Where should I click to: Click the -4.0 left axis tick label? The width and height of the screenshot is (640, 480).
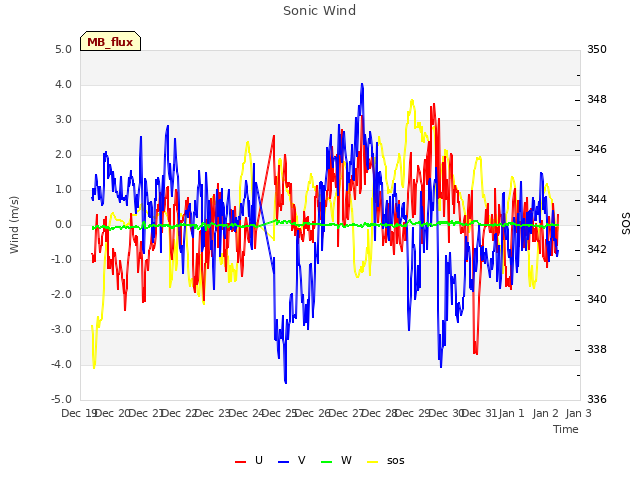tap(61, 364)
